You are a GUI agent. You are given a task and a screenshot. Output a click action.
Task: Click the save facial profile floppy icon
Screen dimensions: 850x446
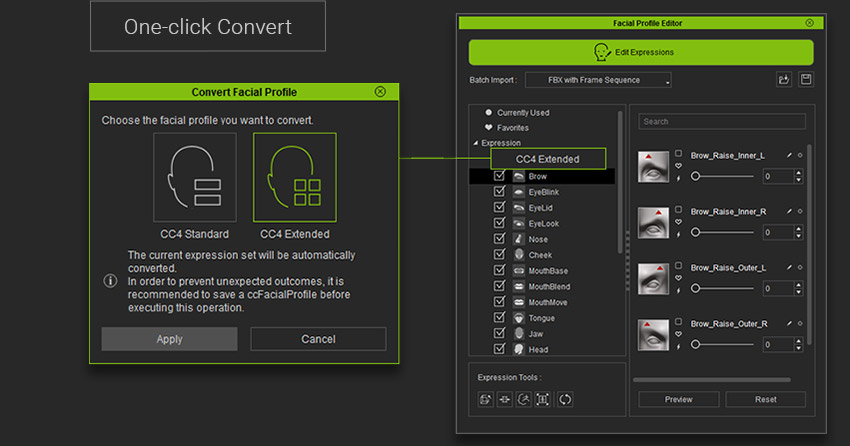[806, 80]
